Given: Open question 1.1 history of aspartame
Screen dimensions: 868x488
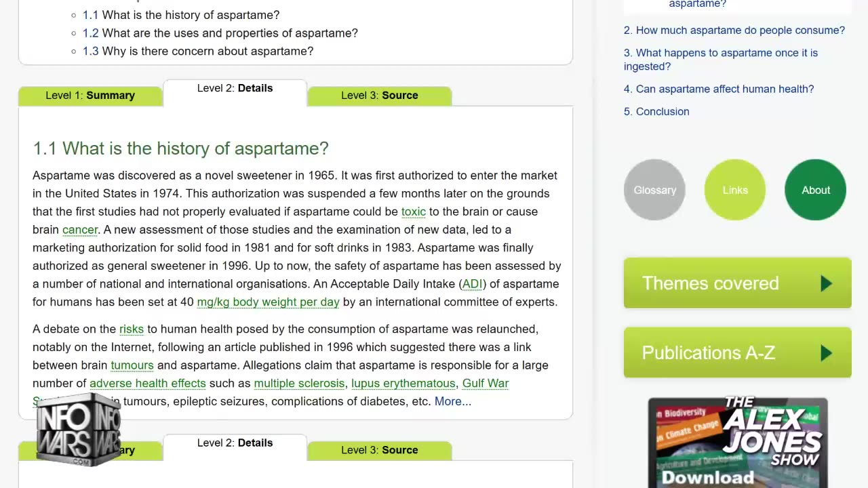Looking at the screenshot, I should [190, 15].
